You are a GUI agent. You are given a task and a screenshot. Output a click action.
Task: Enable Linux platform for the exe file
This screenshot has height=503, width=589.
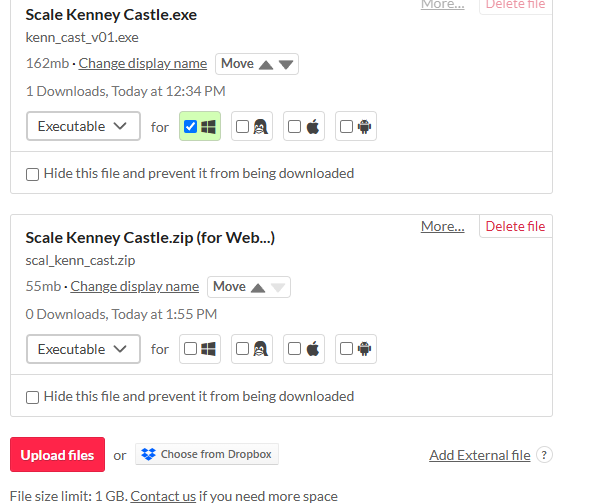[x=242, y=127]
